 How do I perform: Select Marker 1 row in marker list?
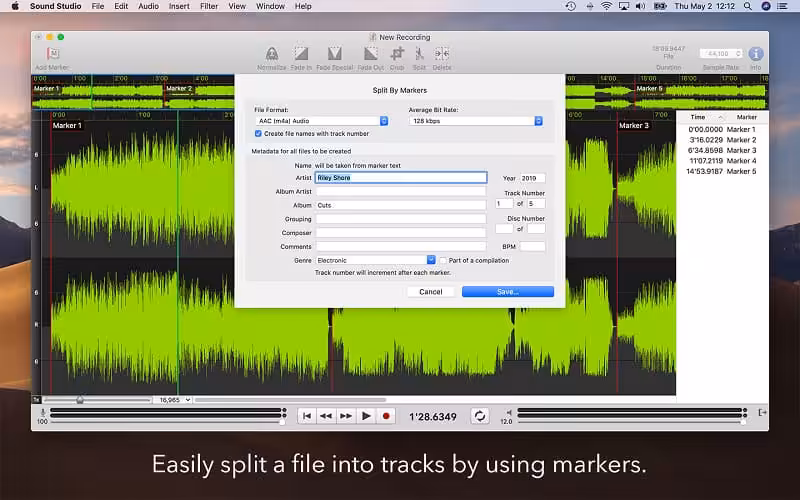722,130
